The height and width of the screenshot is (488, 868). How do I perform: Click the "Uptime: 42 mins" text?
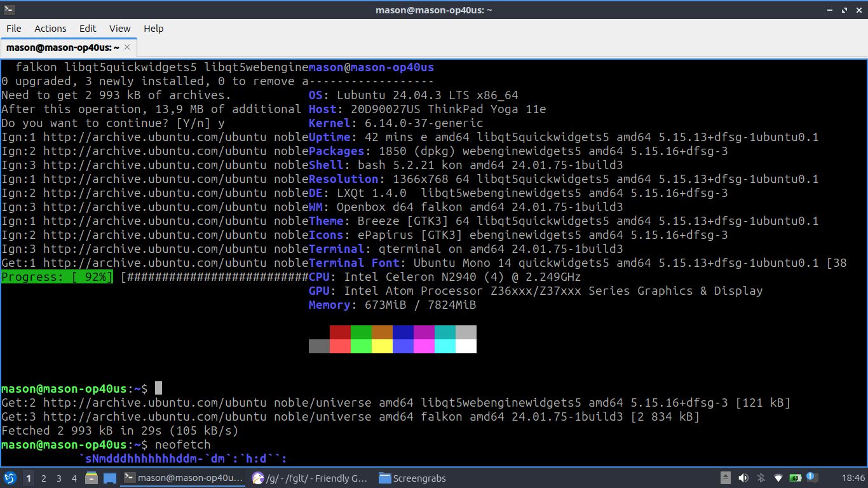click(x=361, y=137)
